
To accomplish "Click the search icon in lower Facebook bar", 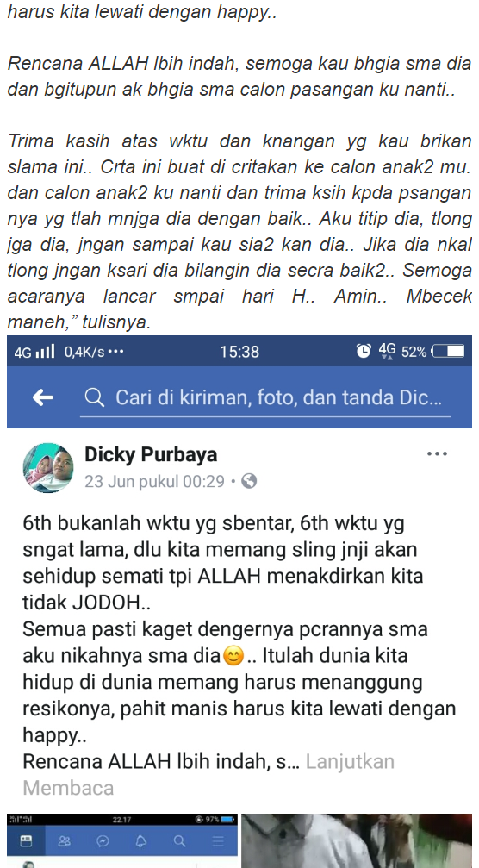I will (179, 841).
